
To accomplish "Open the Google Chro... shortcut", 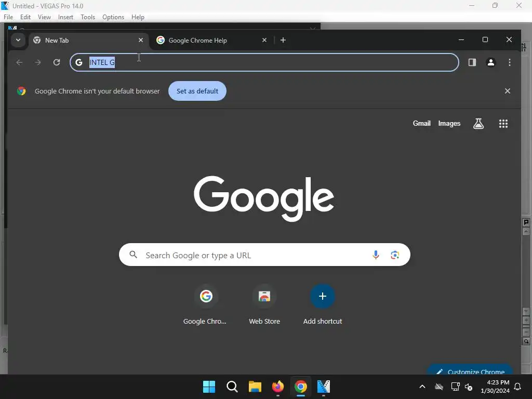I will coord(206,305).
